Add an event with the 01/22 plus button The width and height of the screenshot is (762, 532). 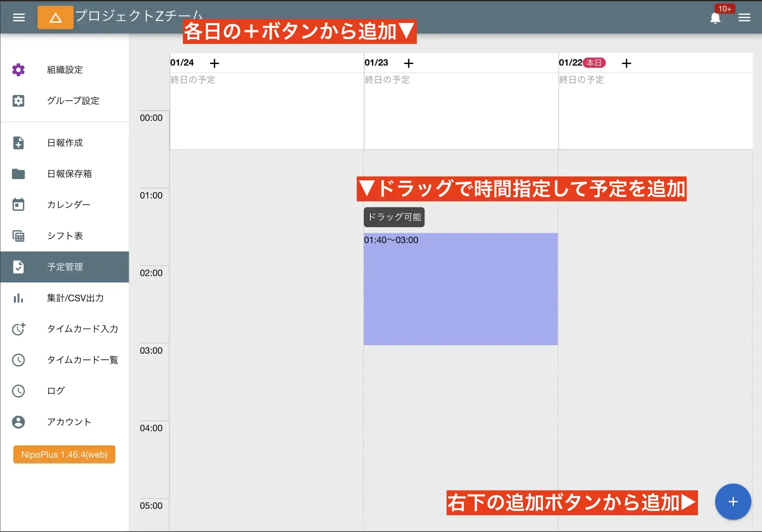pyautogui.click(x=626, y=63)
